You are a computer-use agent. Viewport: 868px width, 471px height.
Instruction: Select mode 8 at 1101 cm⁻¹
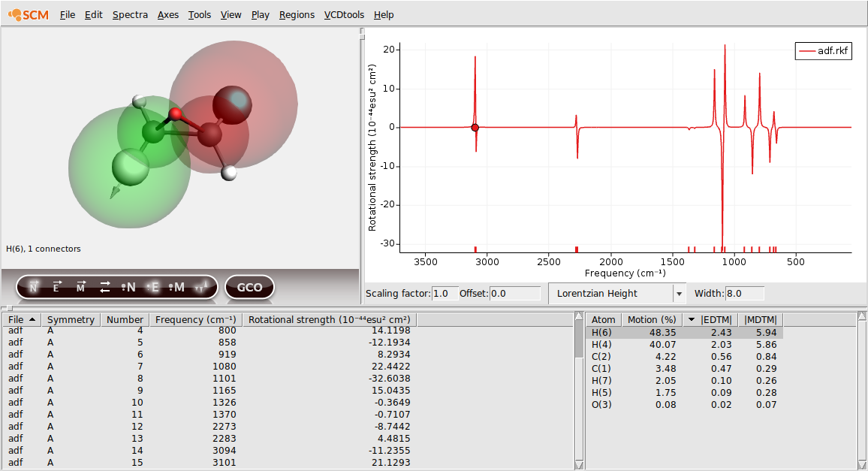[209, 379]
